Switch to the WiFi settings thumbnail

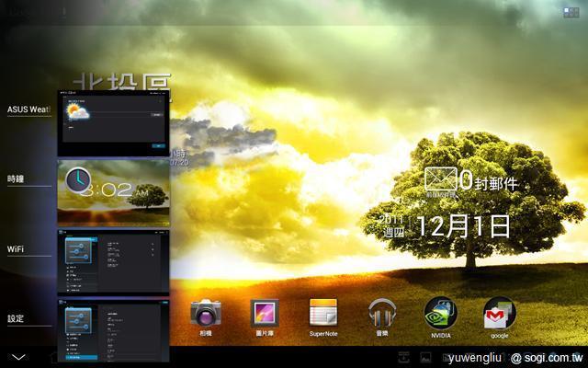113,263
